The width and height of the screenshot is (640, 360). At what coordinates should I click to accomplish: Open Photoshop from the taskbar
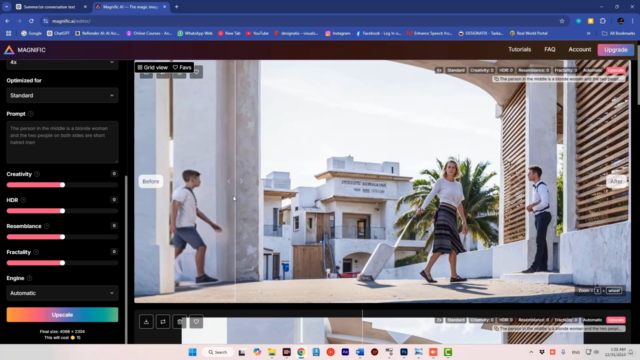(x=404, y=352)
